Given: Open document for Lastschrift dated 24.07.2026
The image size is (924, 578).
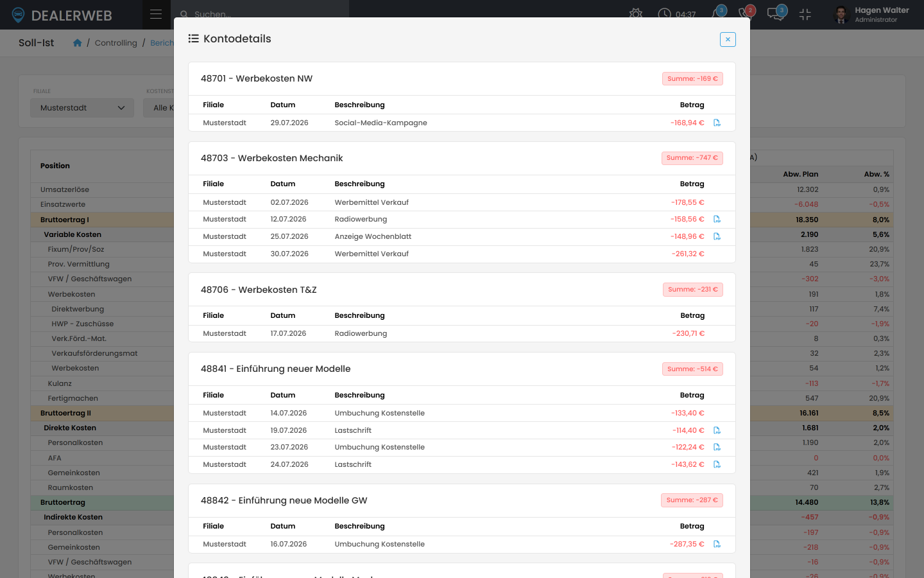Looking at the screenshot, I should [717, 464].
